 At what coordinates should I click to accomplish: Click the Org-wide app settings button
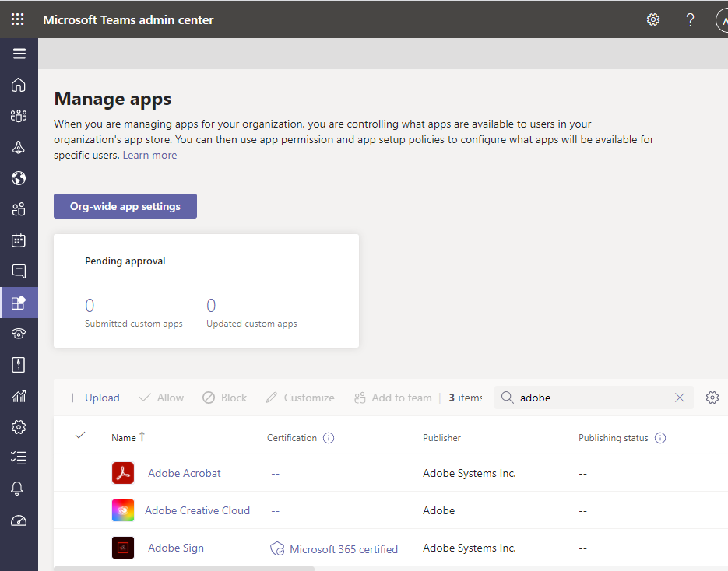(125, 206)
